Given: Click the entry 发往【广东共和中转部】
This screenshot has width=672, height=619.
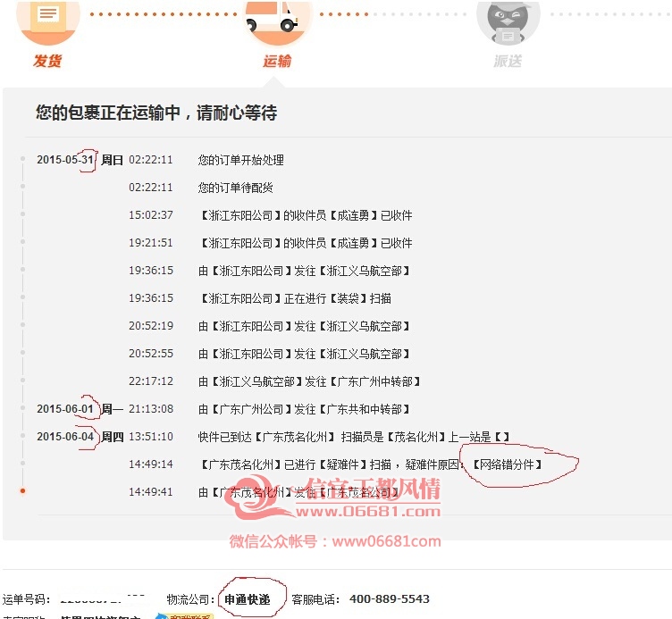Looking at the screenshot, I should tap(304, 409).
